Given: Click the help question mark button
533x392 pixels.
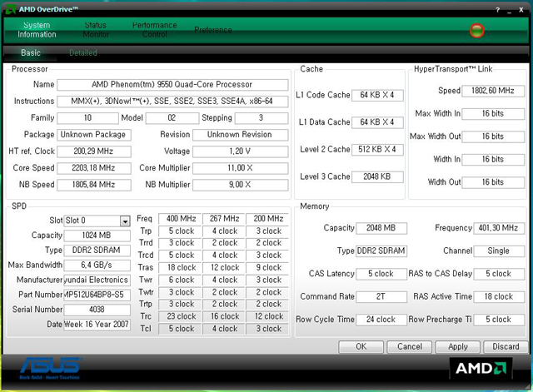Looking at the screenshot, I should (498, 10).
